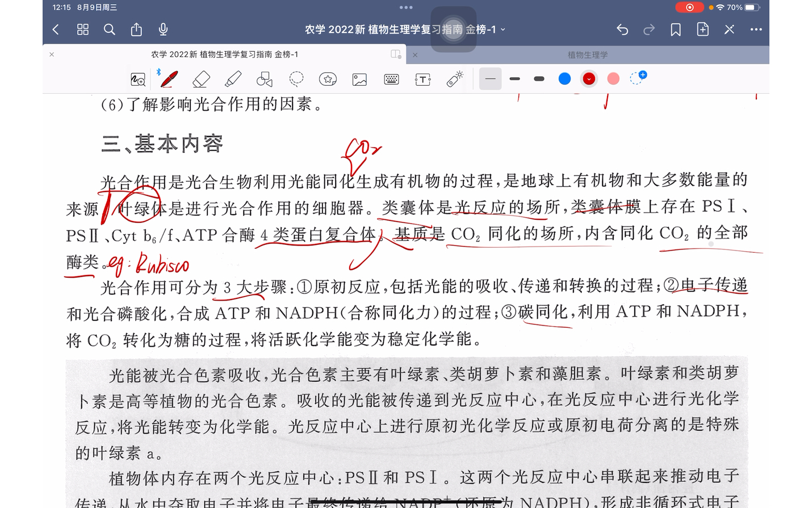Expand the document title dropdown chevron
The width and height of the screenshot is (812, 508).
[503, 30]
